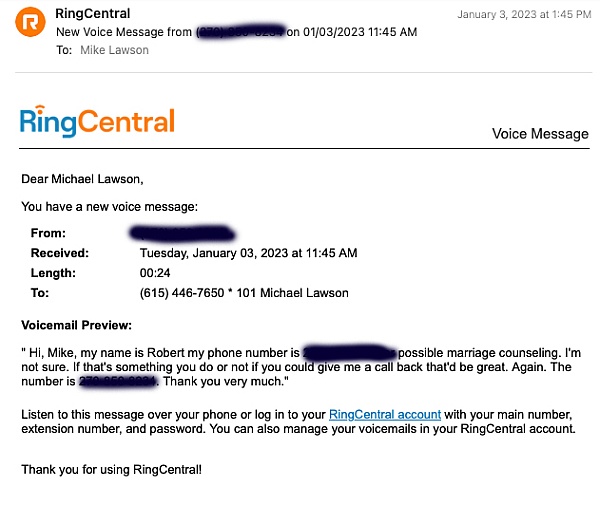600x505 pixels.
Task: Click the 'To:' label in email header
Action: [63, 50]
